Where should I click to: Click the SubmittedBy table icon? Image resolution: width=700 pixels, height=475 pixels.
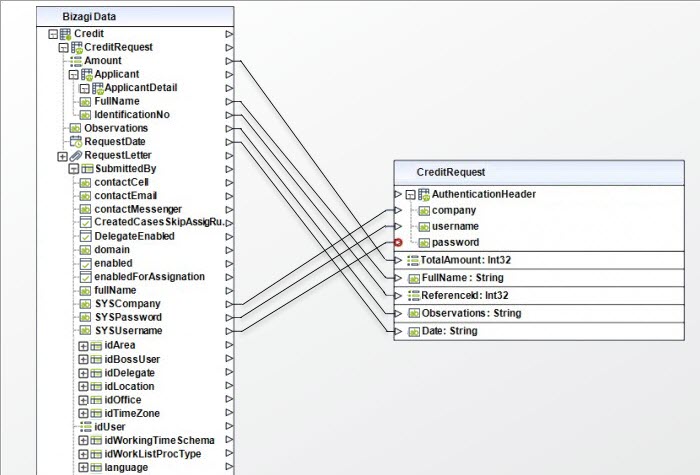coord(87,169)
